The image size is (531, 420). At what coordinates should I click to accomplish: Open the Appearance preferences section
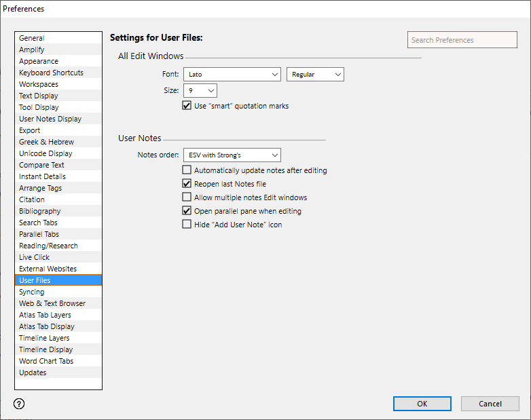39,61
